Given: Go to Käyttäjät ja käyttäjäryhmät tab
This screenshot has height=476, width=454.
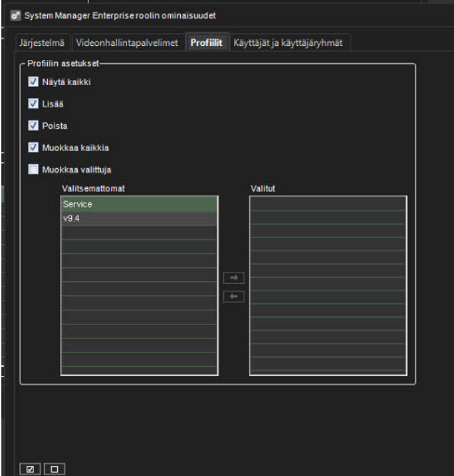Looking at the screenshot, I should click(286, 43).
